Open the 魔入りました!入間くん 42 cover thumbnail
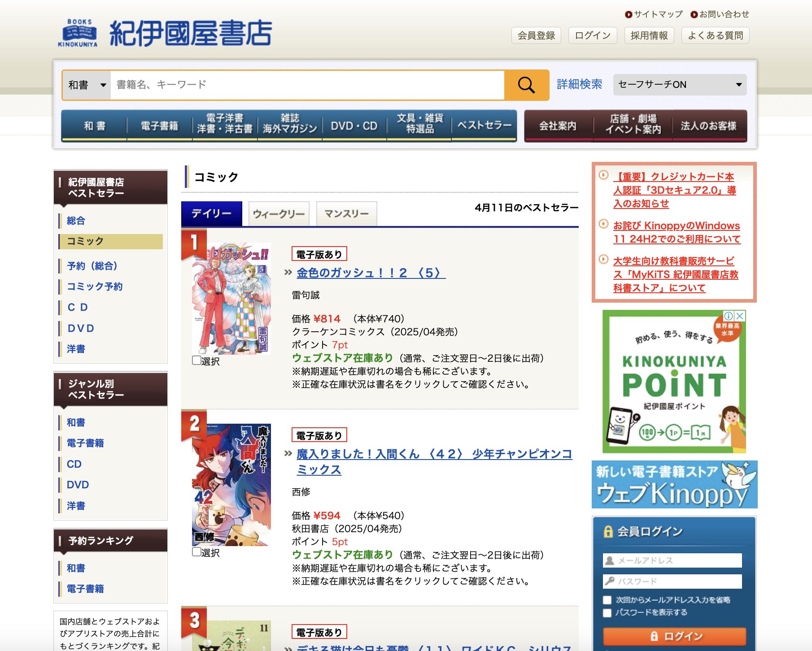The image size is (812, 651). [x=231, y=485]
